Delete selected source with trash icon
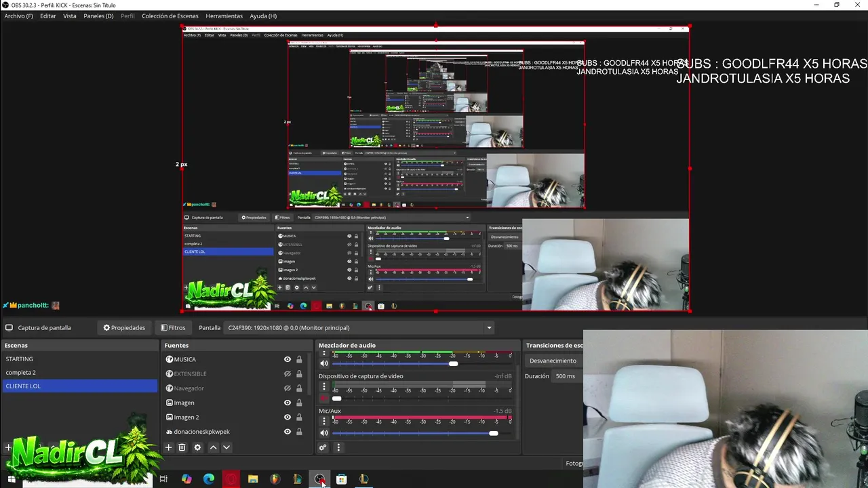This screenshot has height=488, width=868. click(x=182, y=447)
